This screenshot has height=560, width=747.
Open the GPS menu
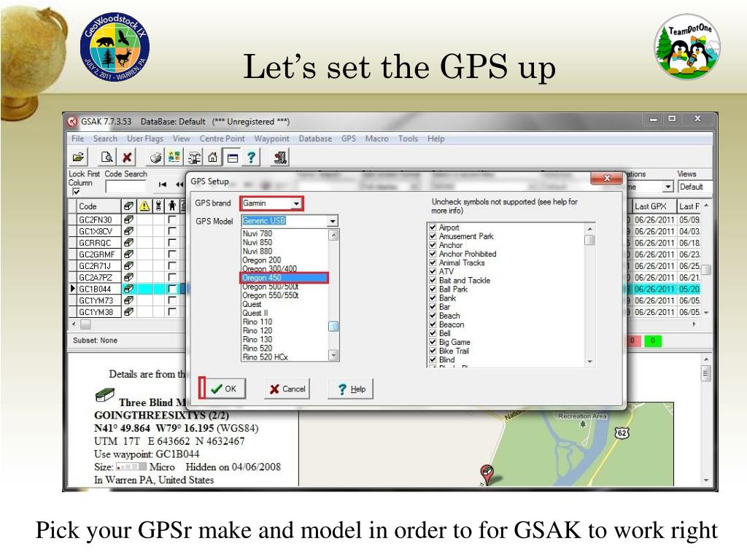coord(348,139)
